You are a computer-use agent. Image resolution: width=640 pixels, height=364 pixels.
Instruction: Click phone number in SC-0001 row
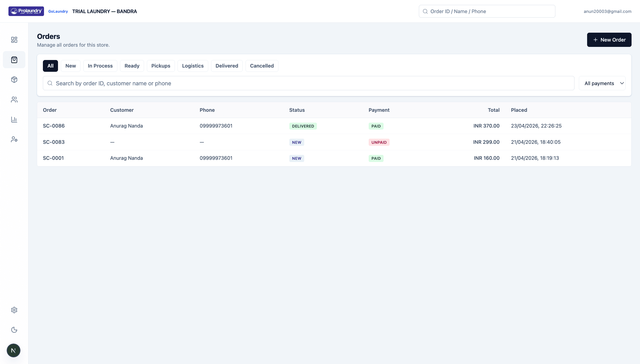(216, 158)
